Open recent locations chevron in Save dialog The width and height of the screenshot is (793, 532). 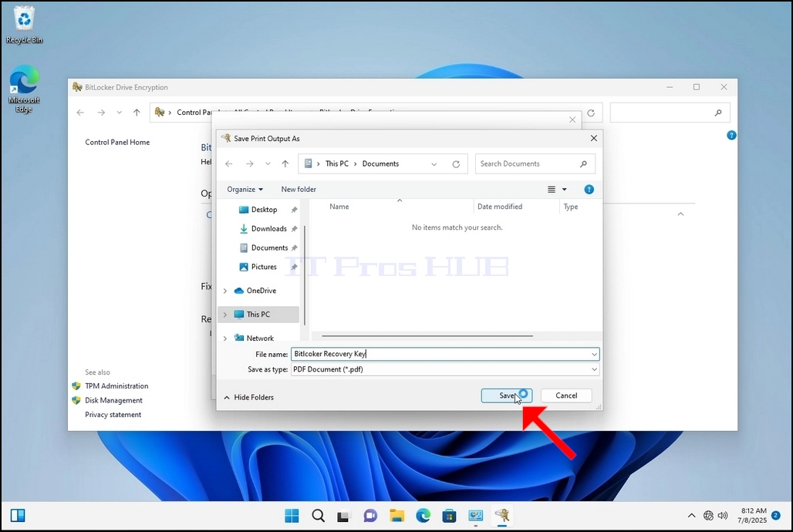tap(268, 164)
